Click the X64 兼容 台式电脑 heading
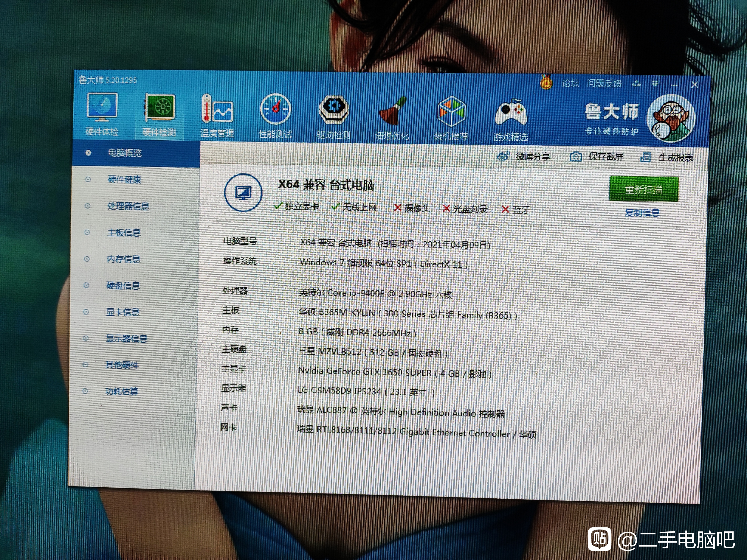 tap(326, 185)
